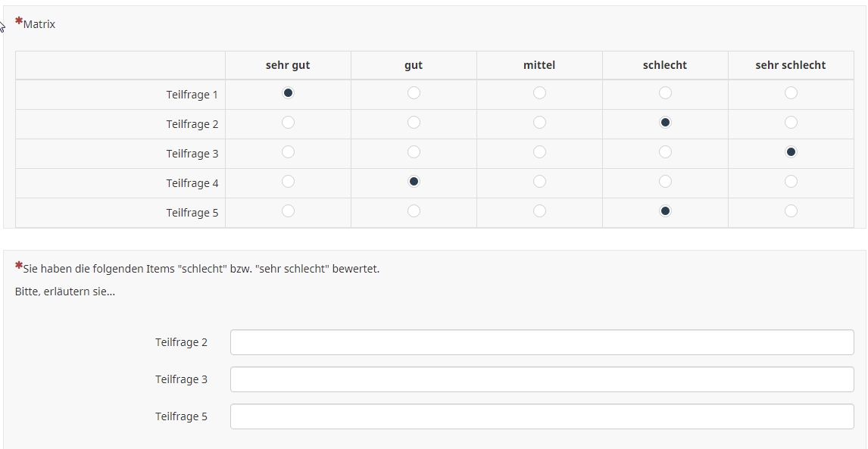Pick "sehr schlecht" for Teilfrage 4
868x449 pixels.
tap(791, 182)
